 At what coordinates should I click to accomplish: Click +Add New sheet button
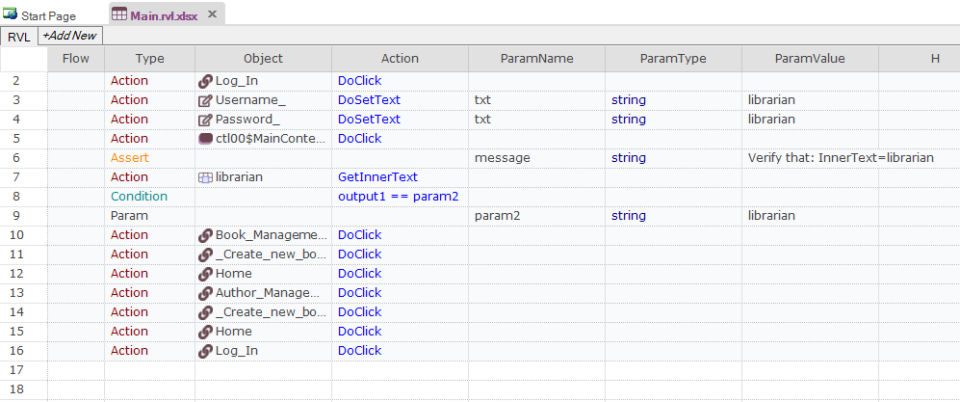pyautogui.click(x=70, y=36)
